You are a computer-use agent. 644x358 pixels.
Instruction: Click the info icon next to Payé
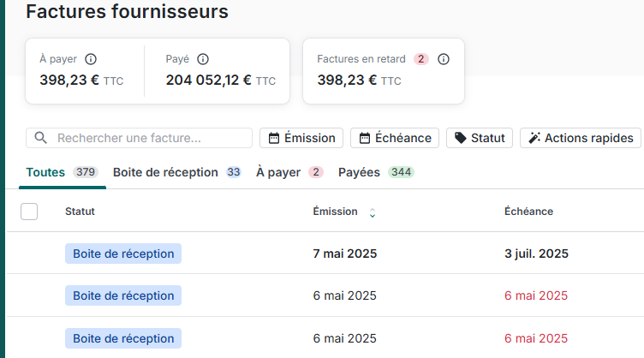pos(203,59)
